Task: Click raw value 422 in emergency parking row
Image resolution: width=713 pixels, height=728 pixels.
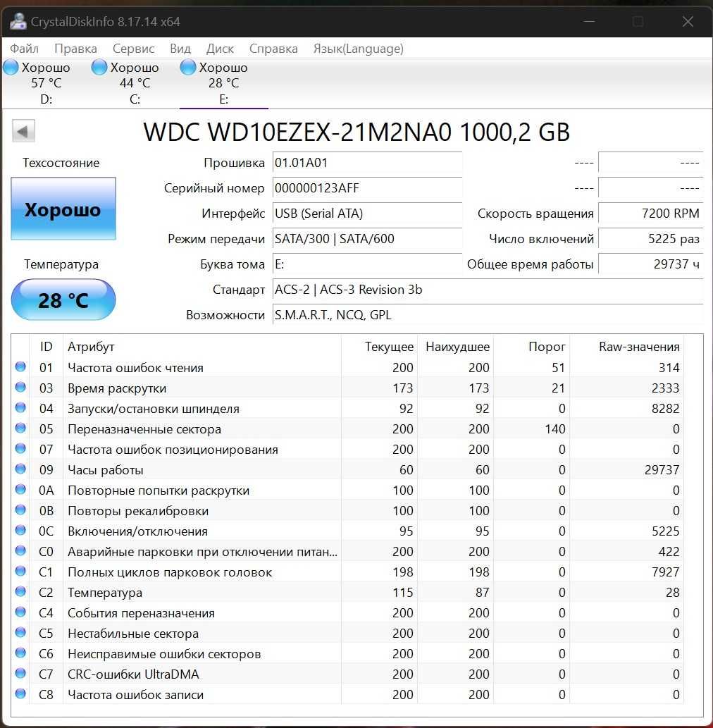Action: [x=669, y=552]
